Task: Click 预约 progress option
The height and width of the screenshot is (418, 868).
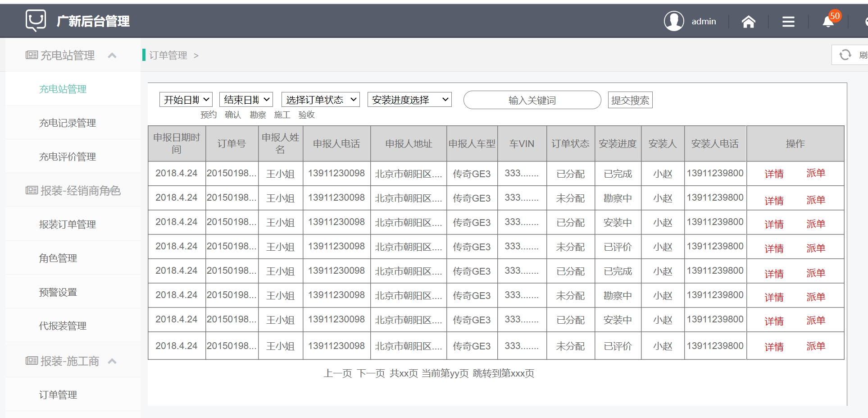Action: 209,115
